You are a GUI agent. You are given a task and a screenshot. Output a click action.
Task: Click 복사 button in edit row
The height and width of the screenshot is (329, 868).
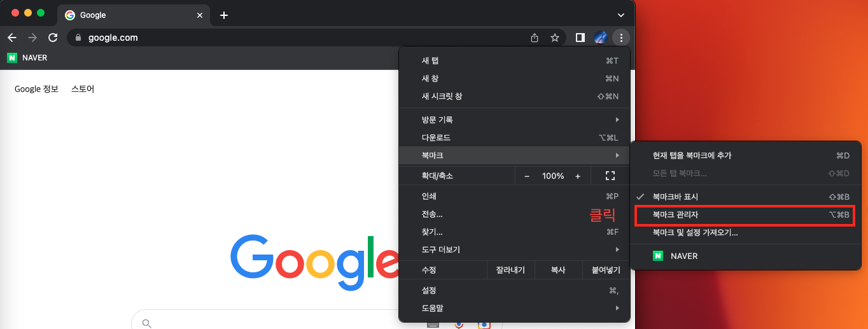pyautogui.click(x=558, y=270)
